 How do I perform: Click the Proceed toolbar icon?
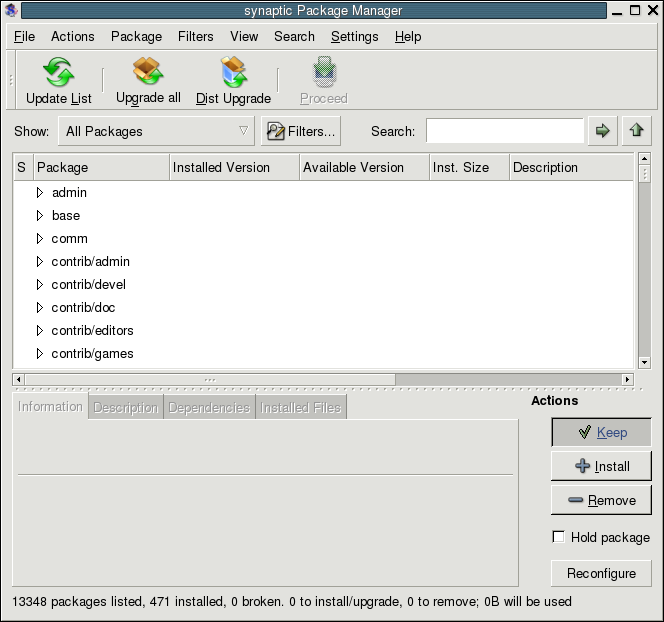(x=324, y=72)
